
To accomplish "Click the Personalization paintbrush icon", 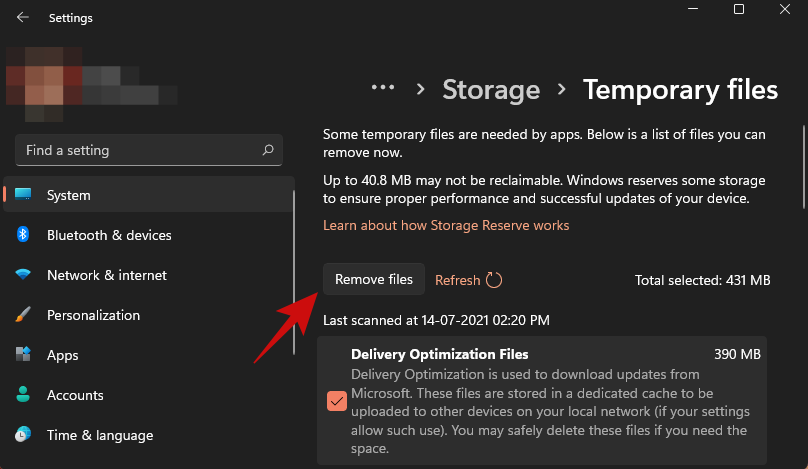I will point(23,315).
